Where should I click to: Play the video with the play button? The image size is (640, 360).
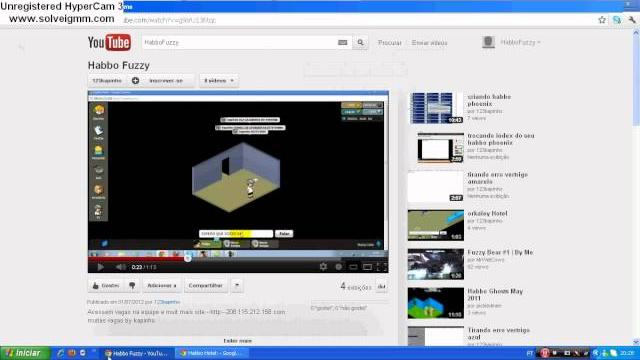tap(100, 267)
